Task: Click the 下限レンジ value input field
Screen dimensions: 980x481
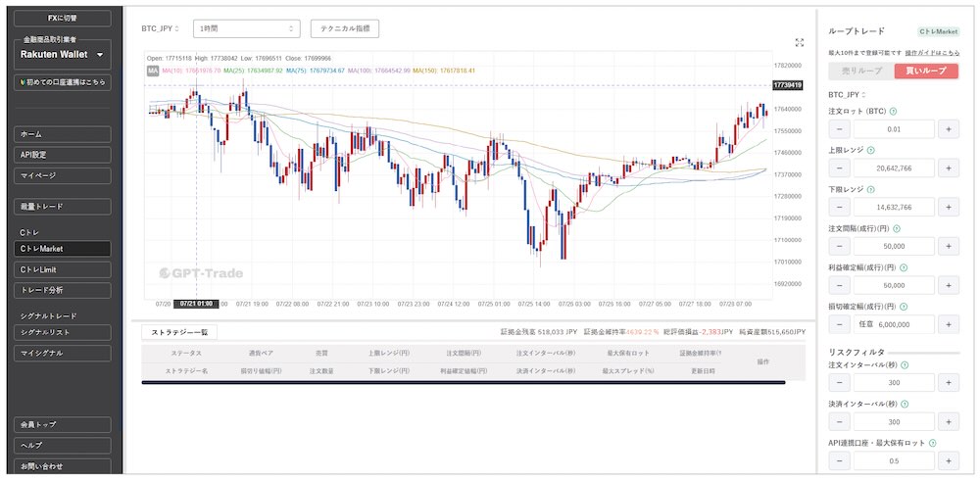Action: click(893, 207)
